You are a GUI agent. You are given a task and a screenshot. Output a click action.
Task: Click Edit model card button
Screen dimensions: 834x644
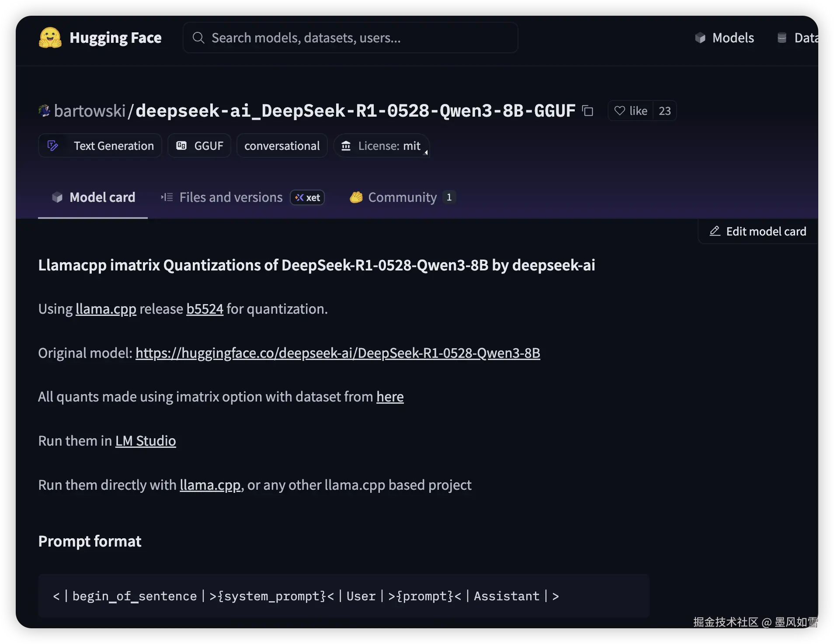[758, 232]
